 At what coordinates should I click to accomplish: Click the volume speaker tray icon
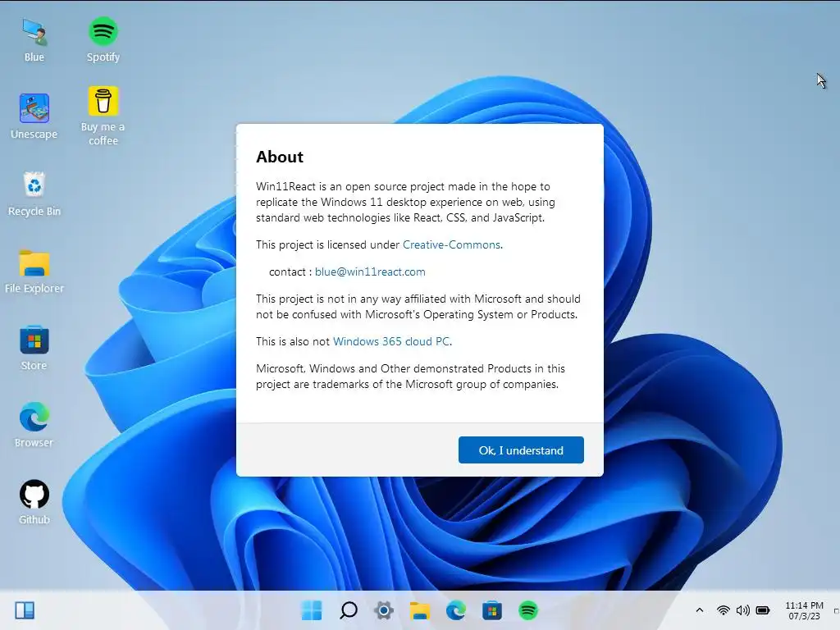click(743, 610)
